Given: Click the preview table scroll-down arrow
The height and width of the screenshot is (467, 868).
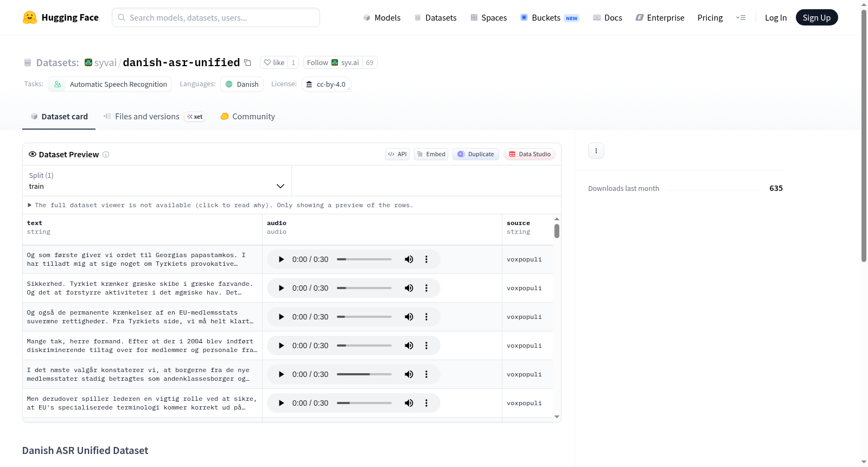Looking at the screenshot, I should (557, 417).
